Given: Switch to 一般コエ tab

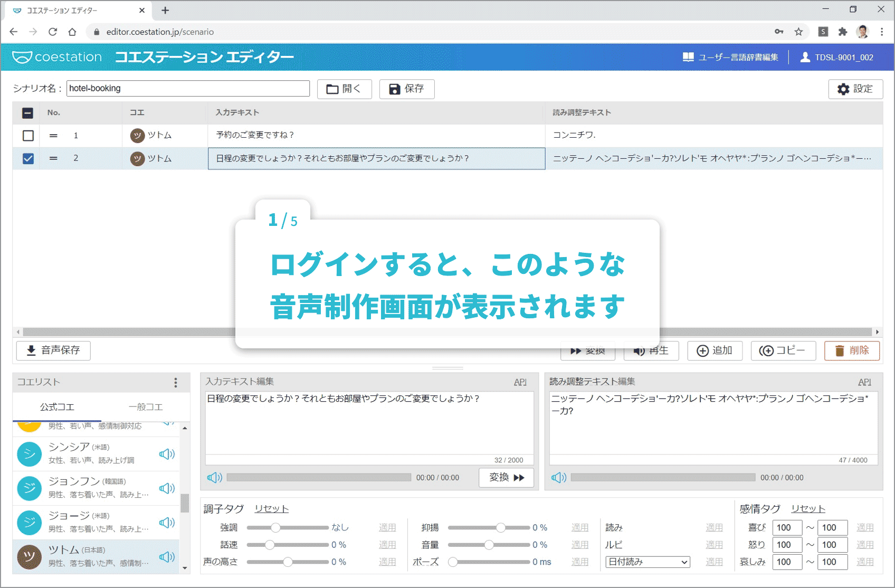Looking at the screenshot, I should tap(146, 407).
